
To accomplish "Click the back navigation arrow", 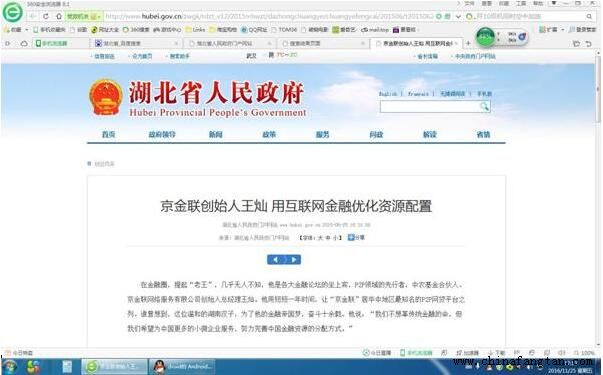I will 33,16.
